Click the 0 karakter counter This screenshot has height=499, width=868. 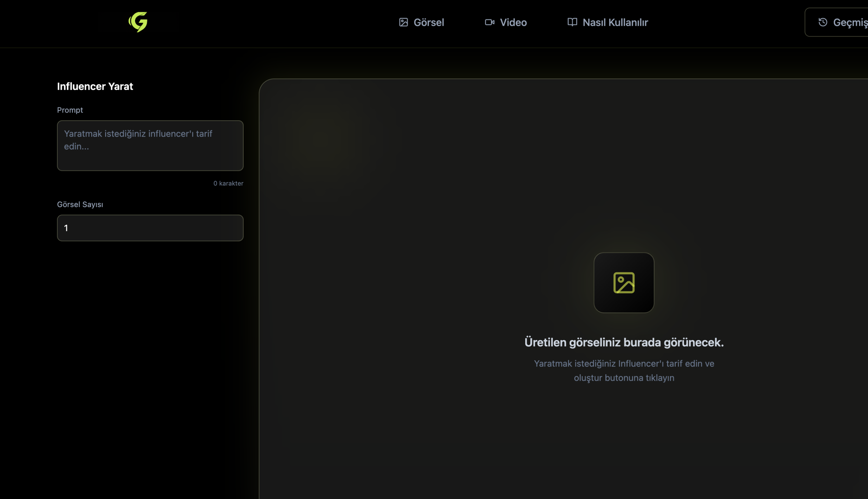(228, 183)
